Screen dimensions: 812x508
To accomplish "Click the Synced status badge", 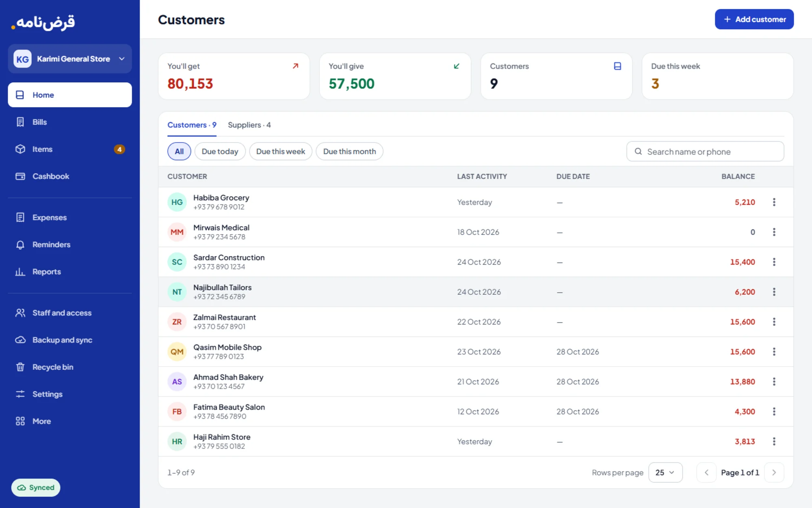I will pos(36,487).
